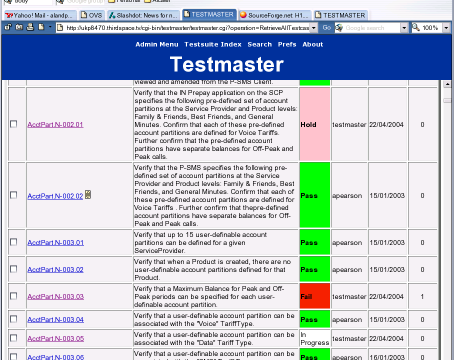Switch to the CVS browser tab
454x360 pixels.
coord(92,15)
